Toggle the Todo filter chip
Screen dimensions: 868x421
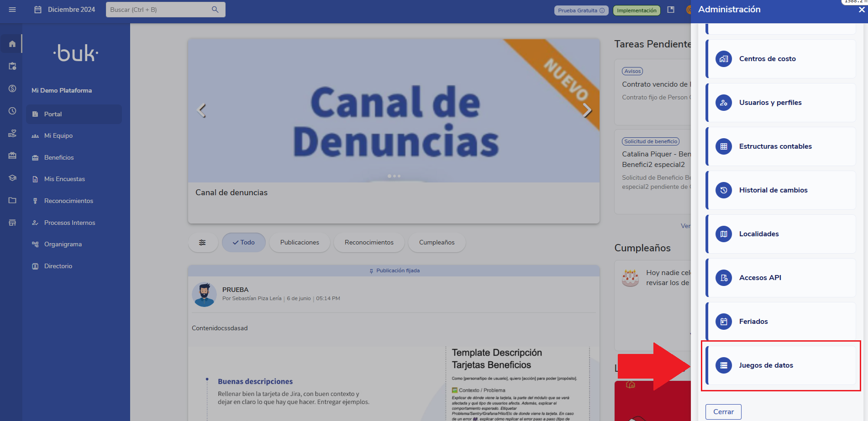click(243, 243)
